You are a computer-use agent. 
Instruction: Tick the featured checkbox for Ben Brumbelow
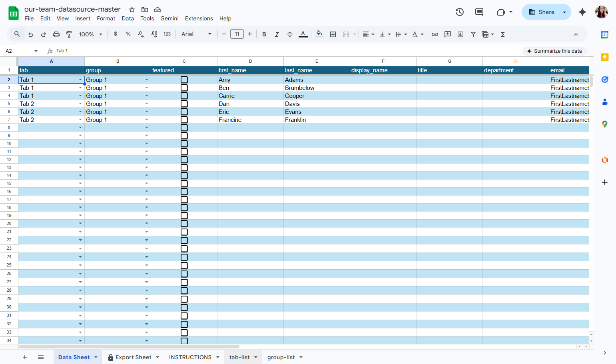point(184,88)
